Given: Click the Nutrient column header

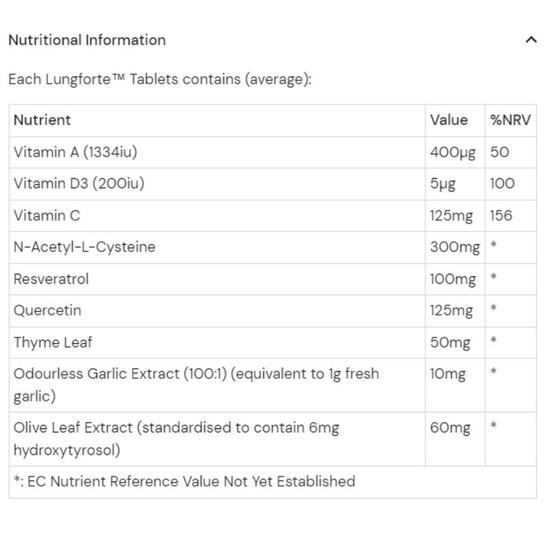Looking at the screenshot, I should click(x=42, y=120).
